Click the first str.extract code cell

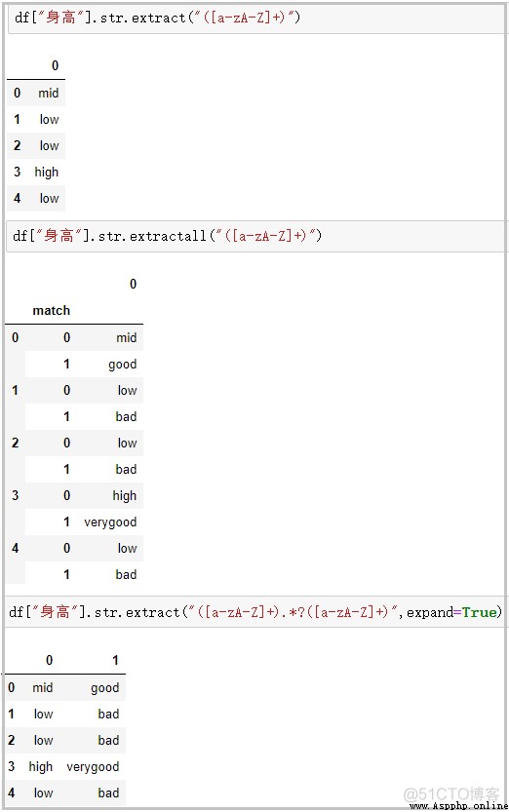(x=256, y=19)
